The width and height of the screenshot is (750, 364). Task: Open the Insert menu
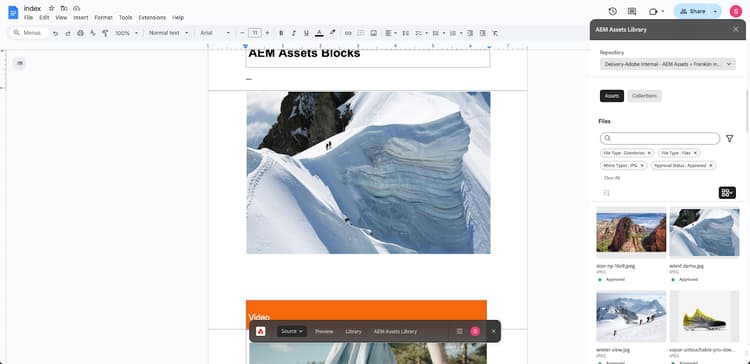tap(81, 18)
